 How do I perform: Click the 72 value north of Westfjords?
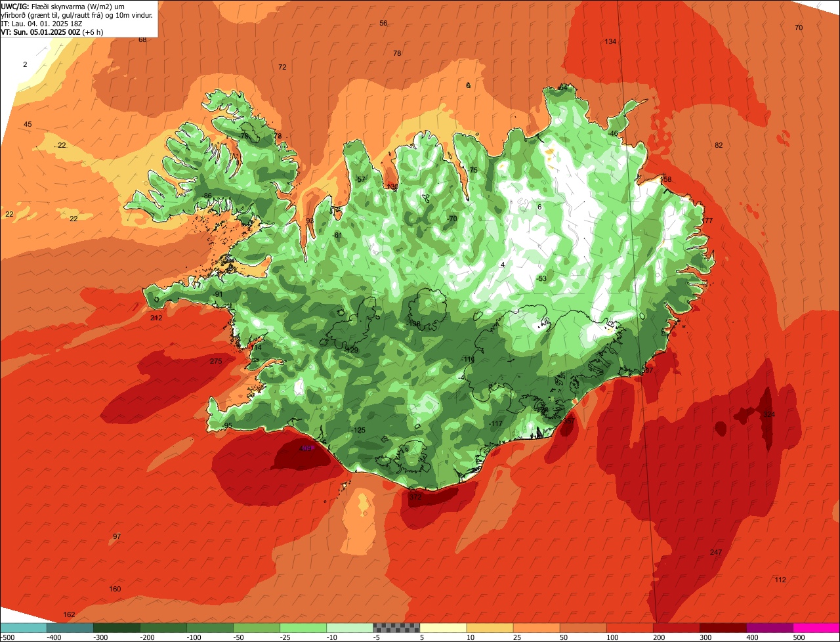pos(282,67)
